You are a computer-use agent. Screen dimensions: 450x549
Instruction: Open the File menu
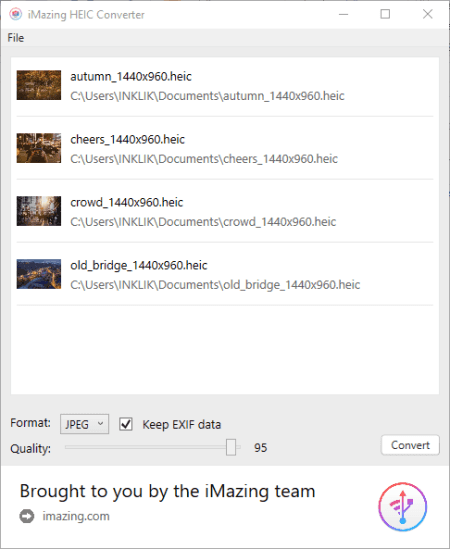16,38
